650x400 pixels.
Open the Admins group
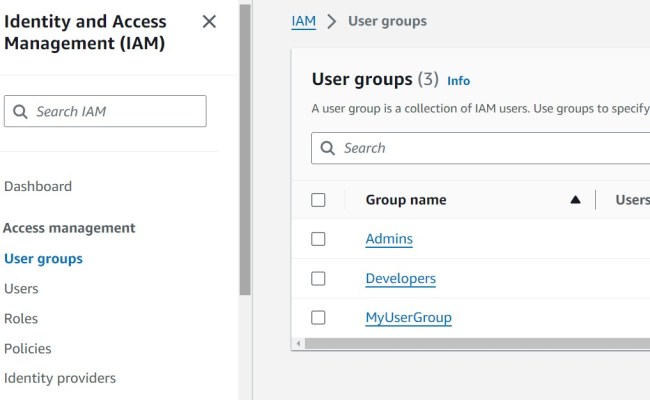click(389, 239)
